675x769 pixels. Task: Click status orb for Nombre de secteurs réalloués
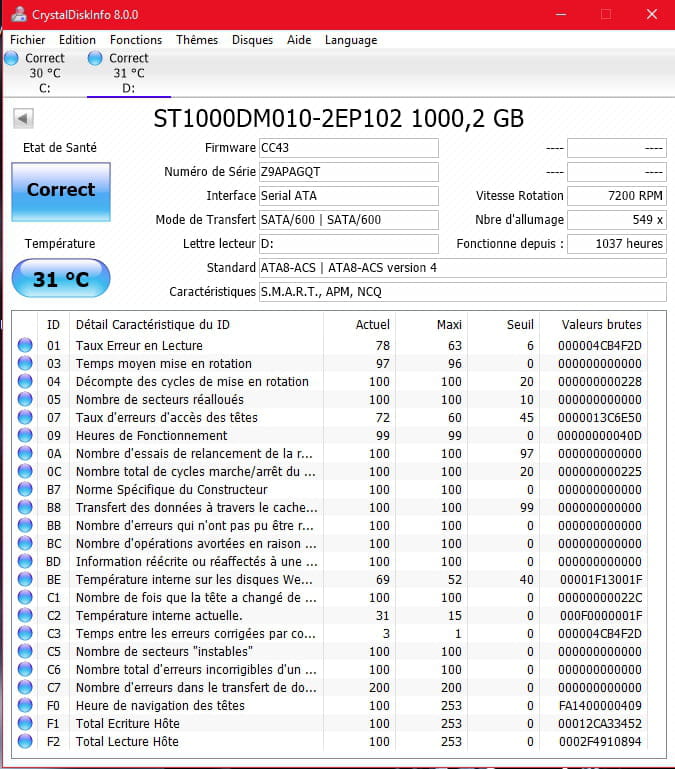(25, 399)
